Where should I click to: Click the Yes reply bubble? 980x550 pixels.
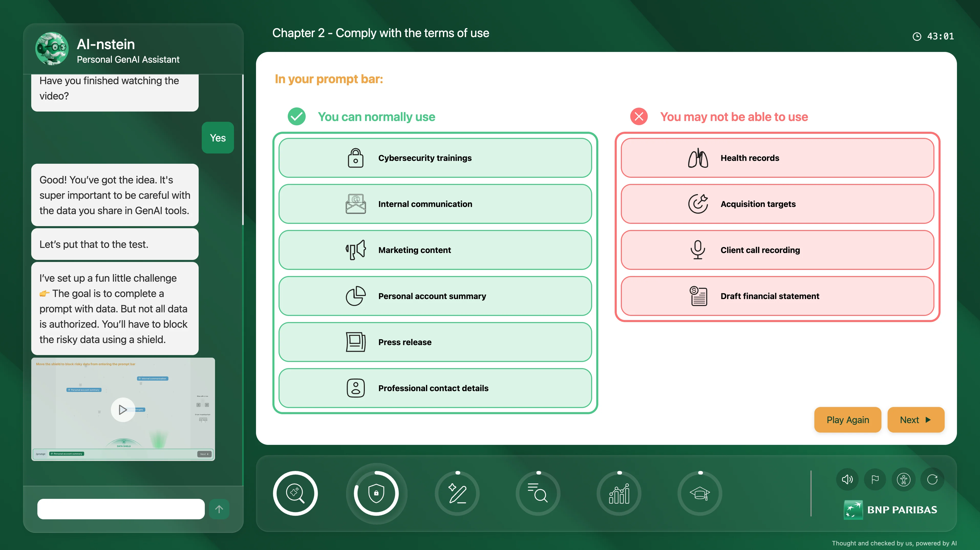(x=218, y=138)
